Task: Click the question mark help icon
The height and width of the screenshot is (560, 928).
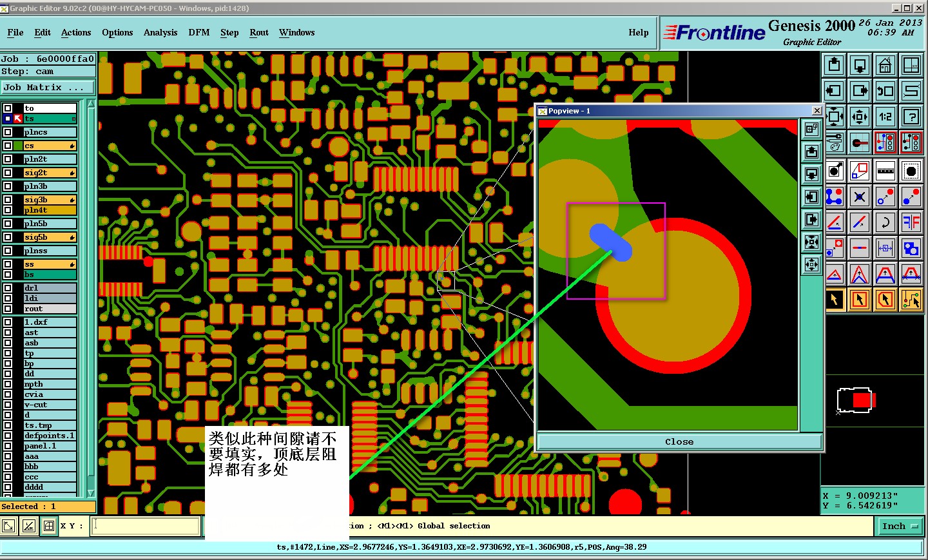Action: (x=911, y=117)
